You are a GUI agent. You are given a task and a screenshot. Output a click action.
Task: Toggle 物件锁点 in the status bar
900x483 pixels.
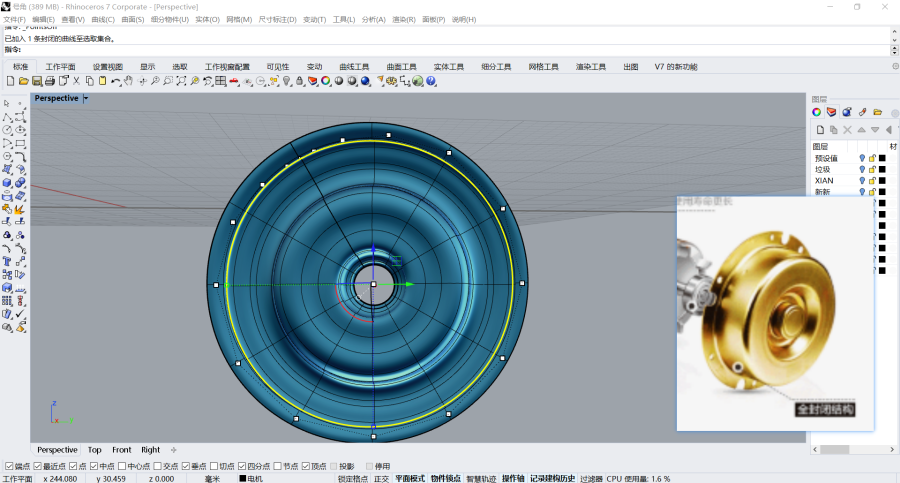click(x=447, y=478)
